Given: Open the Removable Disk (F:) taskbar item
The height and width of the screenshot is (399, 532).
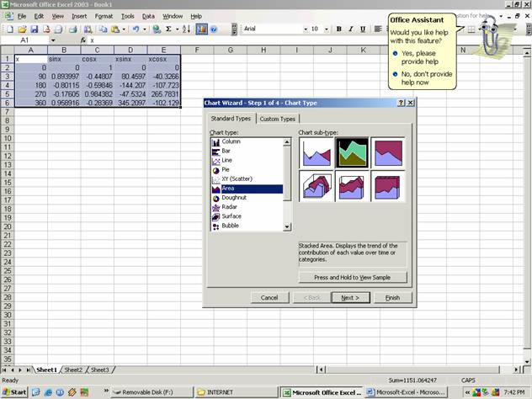Looking at the screenshot, I should [152, 392].
